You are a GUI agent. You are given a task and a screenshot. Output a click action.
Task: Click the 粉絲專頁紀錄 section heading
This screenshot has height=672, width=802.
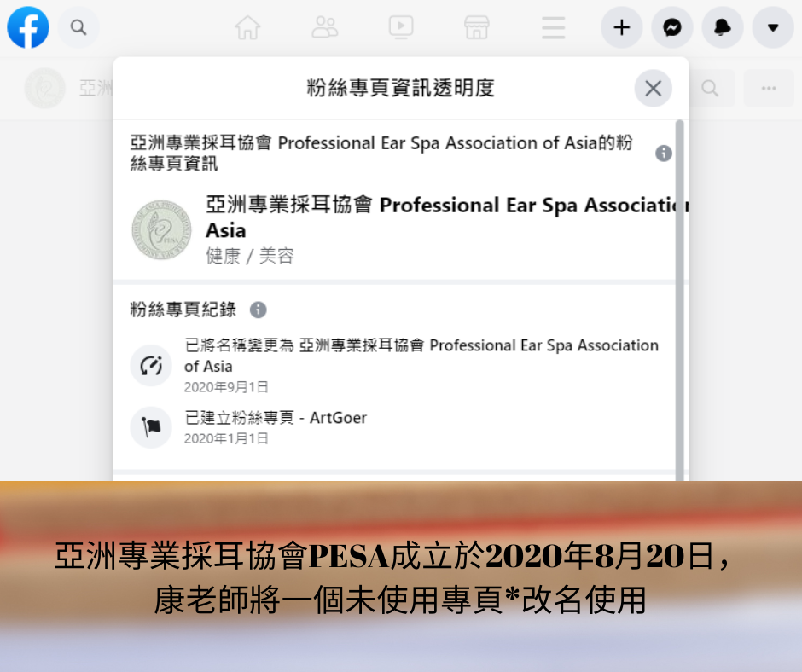183,310
